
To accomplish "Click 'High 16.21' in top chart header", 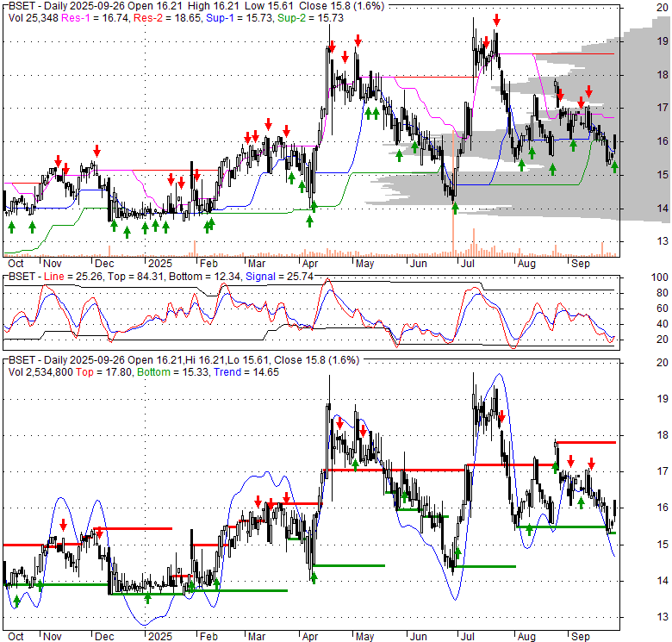I will (215, 6).
